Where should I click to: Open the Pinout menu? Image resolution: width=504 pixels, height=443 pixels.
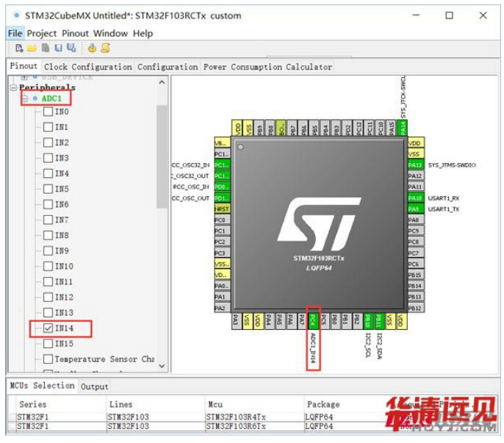[x=75, y=34]
